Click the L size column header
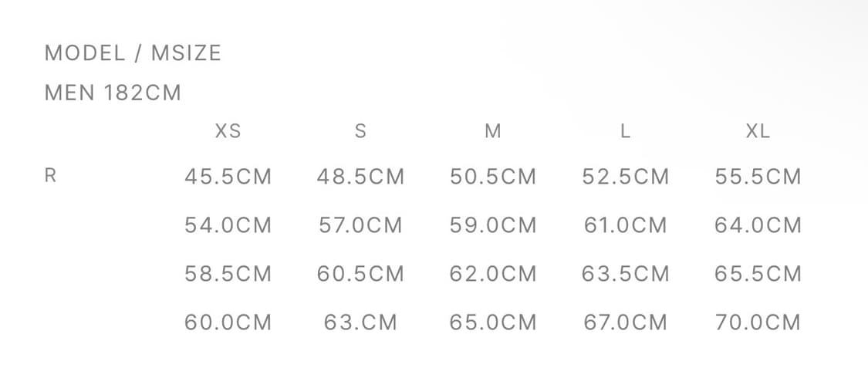The width and height of the screenshot is (868, 368). [x=626, y=132]
